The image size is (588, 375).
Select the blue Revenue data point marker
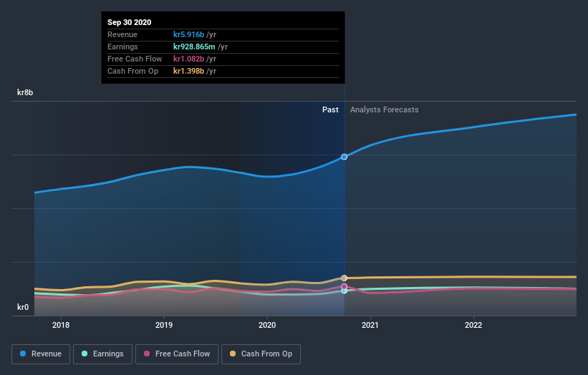click(x=344, y=157)
